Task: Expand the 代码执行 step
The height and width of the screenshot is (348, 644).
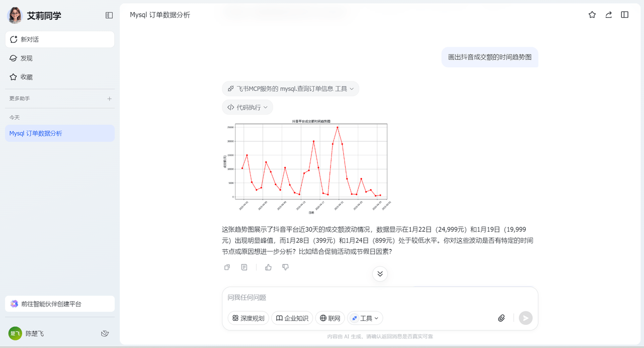Action: click(248, 107)
